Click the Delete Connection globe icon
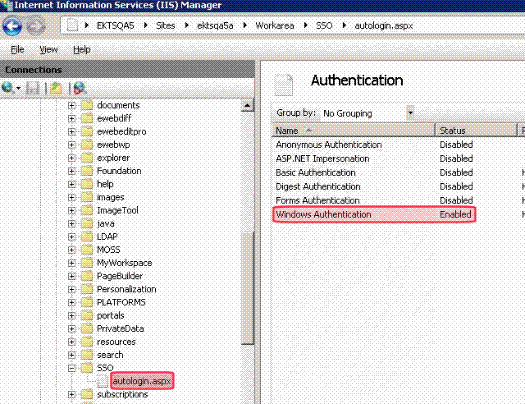This screenshot has width=525, height=404. [80, 88]
